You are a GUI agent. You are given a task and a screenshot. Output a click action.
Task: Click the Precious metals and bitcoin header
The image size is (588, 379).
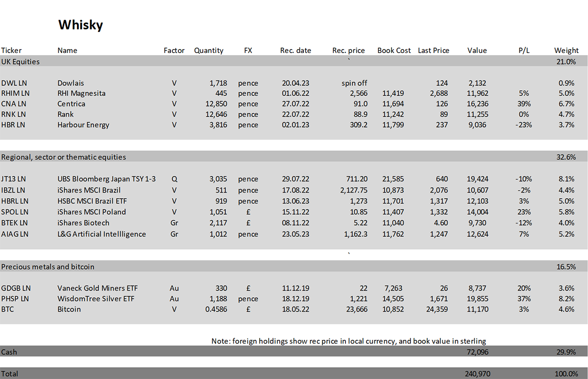click(48, 267)
